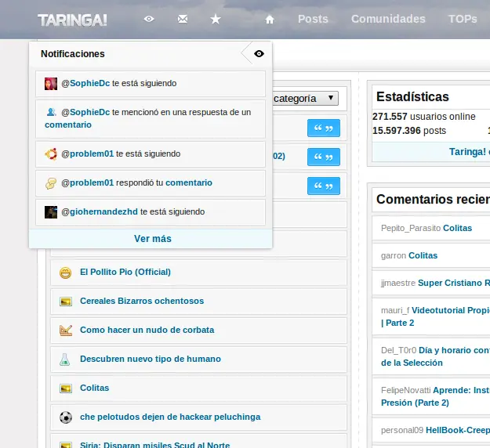Open 'Colitas' comment by garron
Screen dimensions: 490x448
423,255
